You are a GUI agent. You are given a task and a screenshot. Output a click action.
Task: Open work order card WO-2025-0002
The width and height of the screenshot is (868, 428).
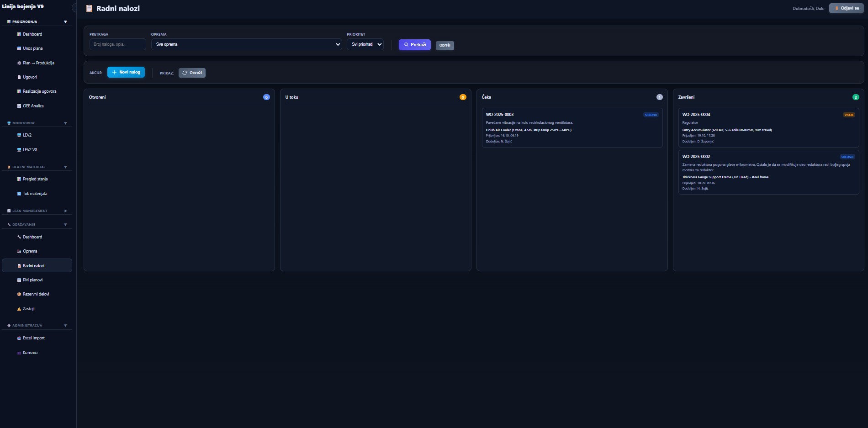[x=768, y=172]
